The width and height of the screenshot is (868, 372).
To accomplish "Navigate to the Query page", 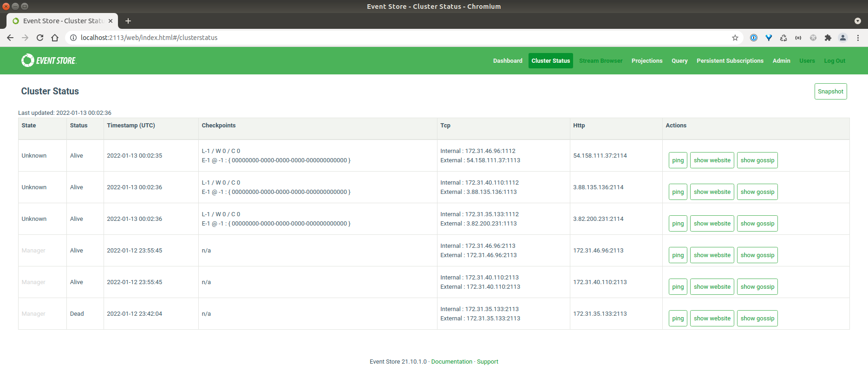I will [x=679, y=61].
